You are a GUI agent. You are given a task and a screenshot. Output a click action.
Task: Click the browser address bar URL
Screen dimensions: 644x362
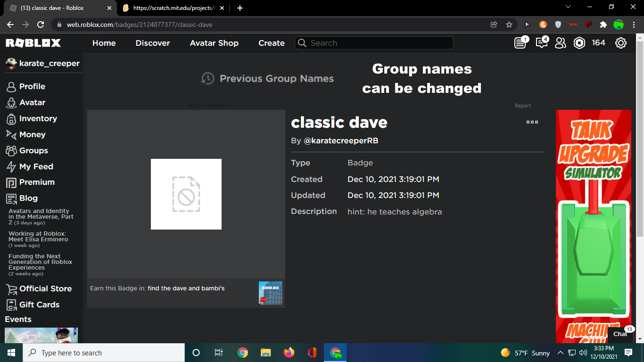click(x=139, y=25)
